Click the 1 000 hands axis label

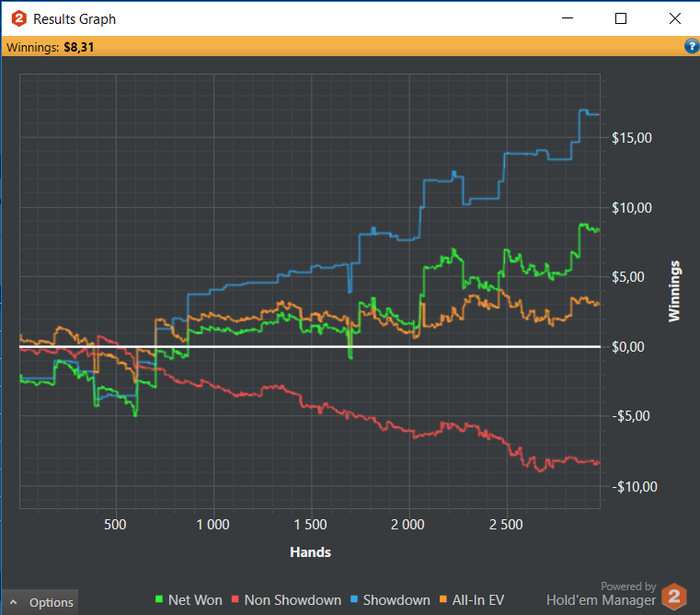(x=213, y=524)
